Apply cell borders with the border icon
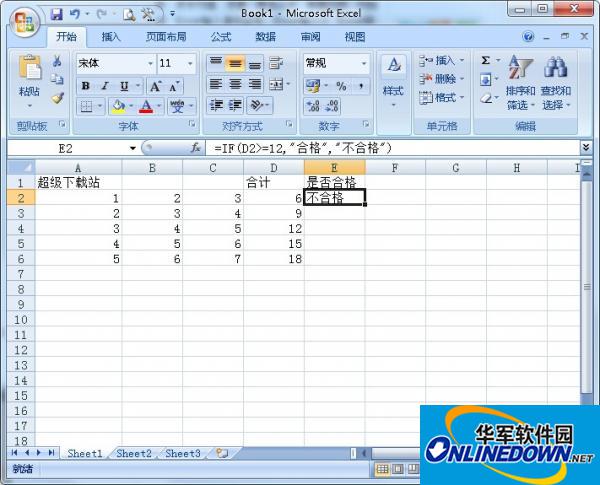 86,106
